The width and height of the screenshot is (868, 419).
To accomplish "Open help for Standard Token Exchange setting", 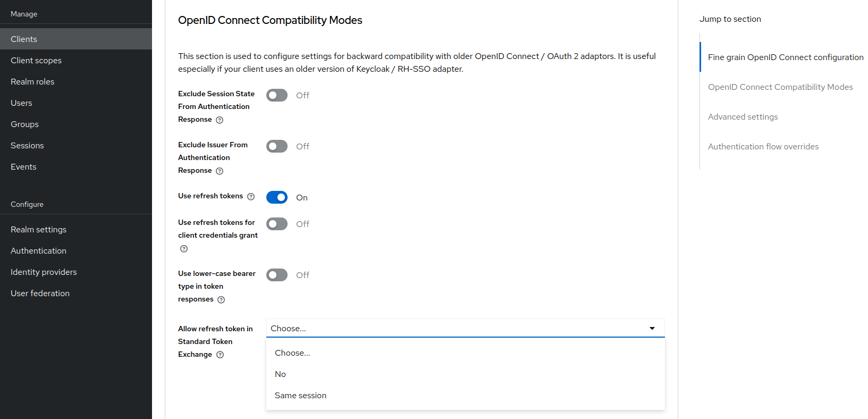I will click(220, 355).
